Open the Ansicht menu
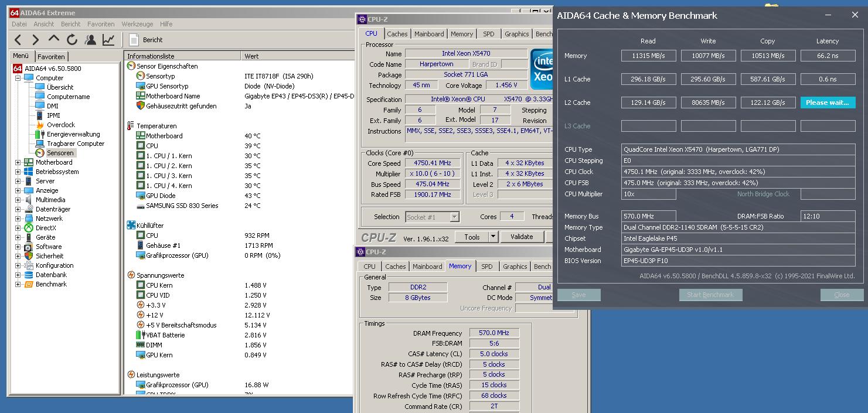Image resolution: width=868 pixels, height=413 pixels. pyautogui.click(x=44, y=24)
